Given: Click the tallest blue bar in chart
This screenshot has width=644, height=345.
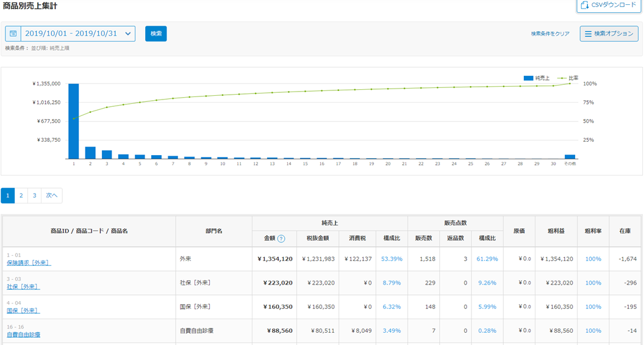Looking at the screenshot, I should [x=74, y=122].
